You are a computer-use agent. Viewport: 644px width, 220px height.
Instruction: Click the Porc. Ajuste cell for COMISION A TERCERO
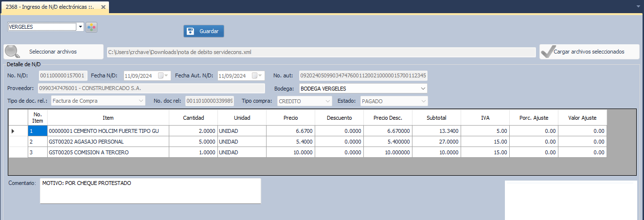[x=534, y=152]
